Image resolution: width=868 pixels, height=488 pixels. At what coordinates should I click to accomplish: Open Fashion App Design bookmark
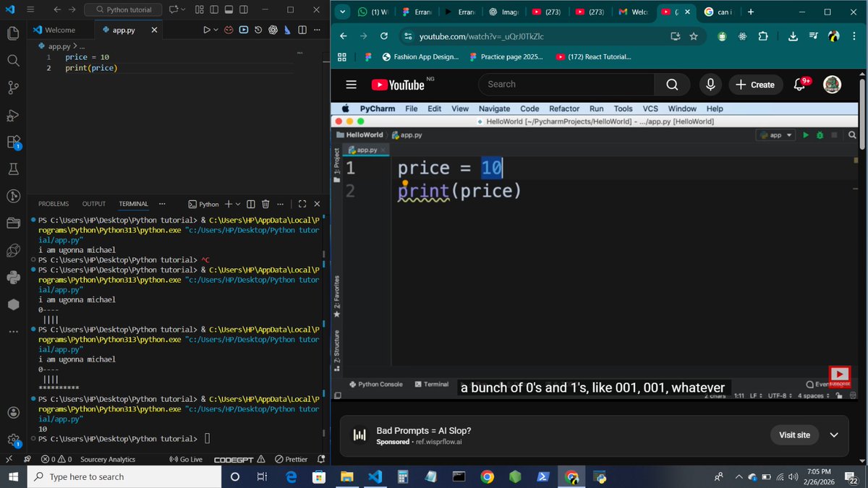[420, 57]
